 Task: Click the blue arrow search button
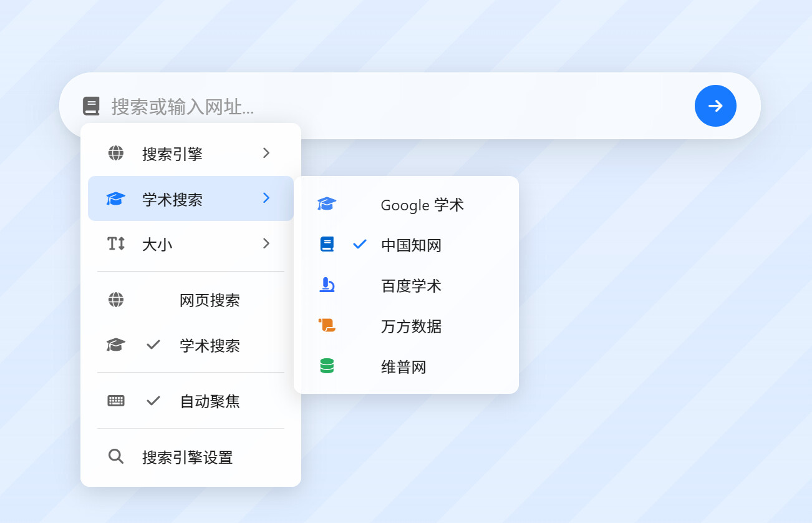(x=715, y=105)
